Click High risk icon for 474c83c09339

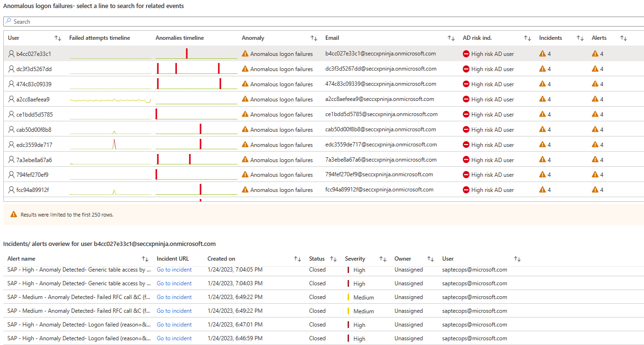click(466, 84)
